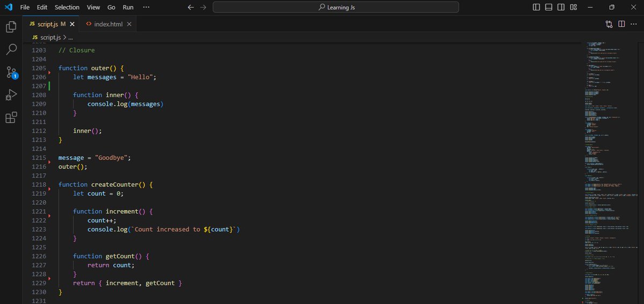Open the Go menu
Image resolution: width=644 pixels, height=304 pixels.
[x=111, y=8]
